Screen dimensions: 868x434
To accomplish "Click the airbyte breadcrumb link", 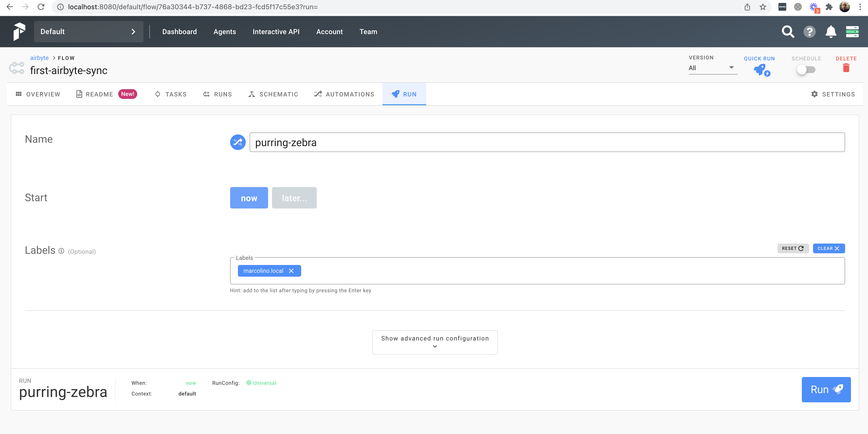I will 39,58.
